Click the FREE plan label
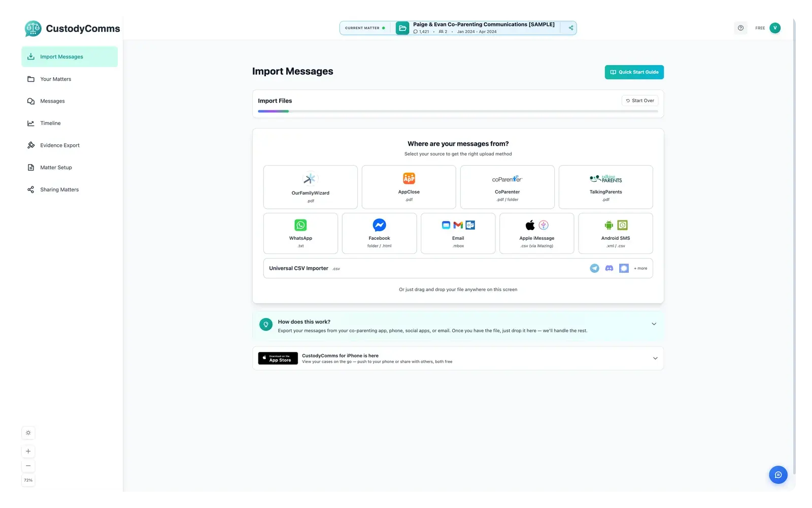Image resolution: width=812 pixels, height=508 pixels. (760, 28)
